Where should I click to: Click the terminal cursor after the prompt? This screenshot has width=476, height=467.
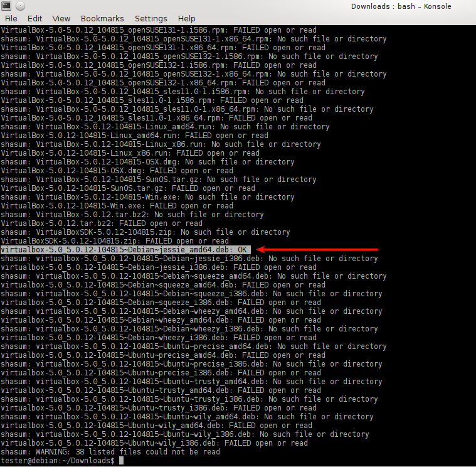tap(121, 461)
